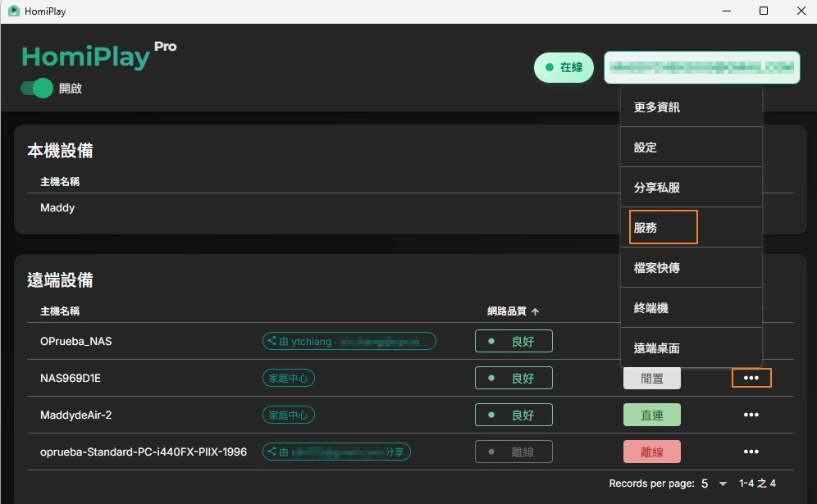Click the red 離線 connection button

[x=652, y=452]
